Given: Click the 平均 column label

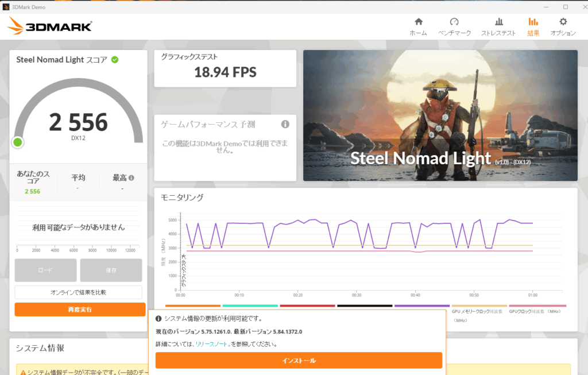Looking at the screenshot, I should point(78,177).
